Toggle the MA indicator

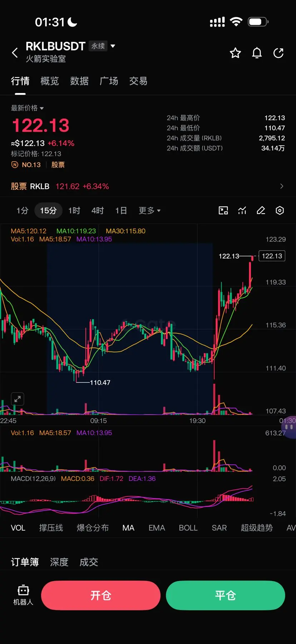click(128, 528)
